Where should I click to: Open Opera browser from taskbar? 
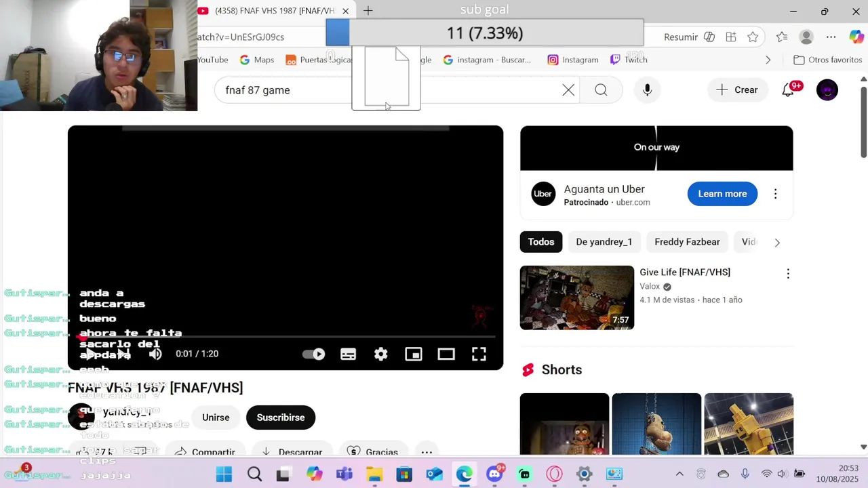click(x=555, y=474)
